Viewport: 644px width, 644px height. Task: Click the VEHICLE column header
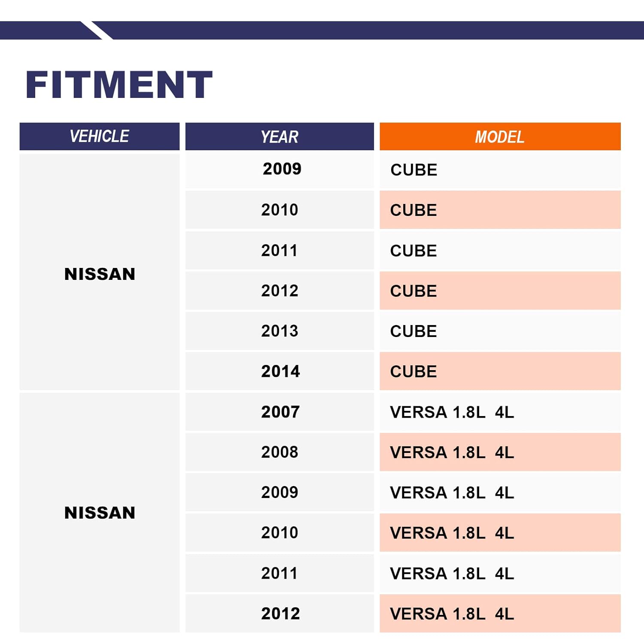(99, 137)
